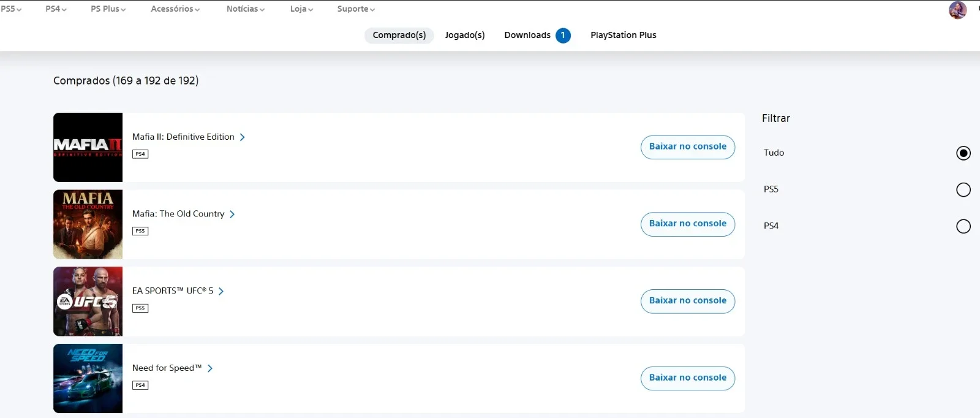Select the PS4 filter radio button

pyautogui.click(x=963, y=227)
